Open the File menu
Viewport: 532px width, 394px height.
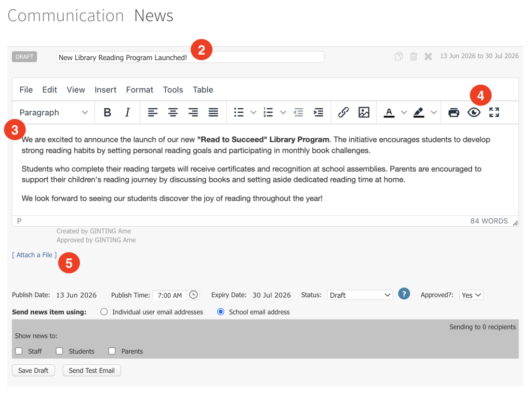click(x=26, y=89)
